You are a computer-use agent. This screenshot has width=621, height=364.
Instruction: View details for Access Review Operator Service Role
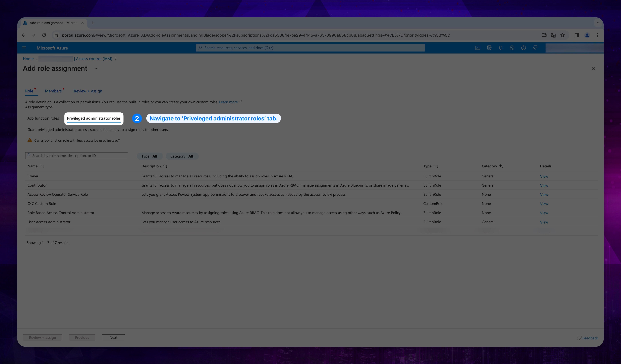coord(544,195)
